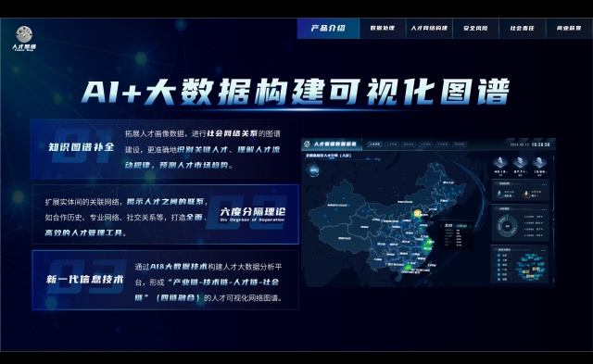Open the three-dot menu of the gender panel
This screenshot has width=593, height=364.
coord(544,184)
